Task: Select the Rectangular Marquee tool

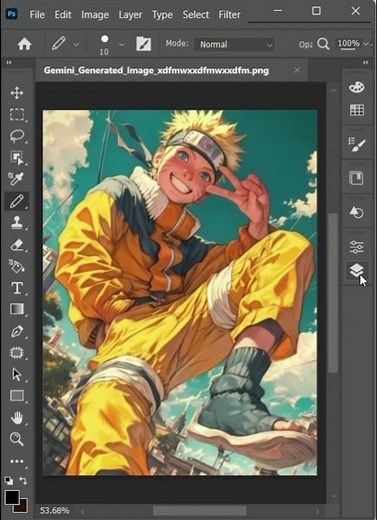Action: [x=17, y=114]
